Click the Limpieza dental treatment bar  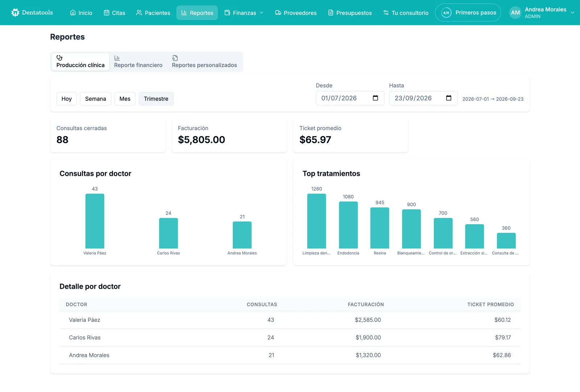tap(316, 221)
